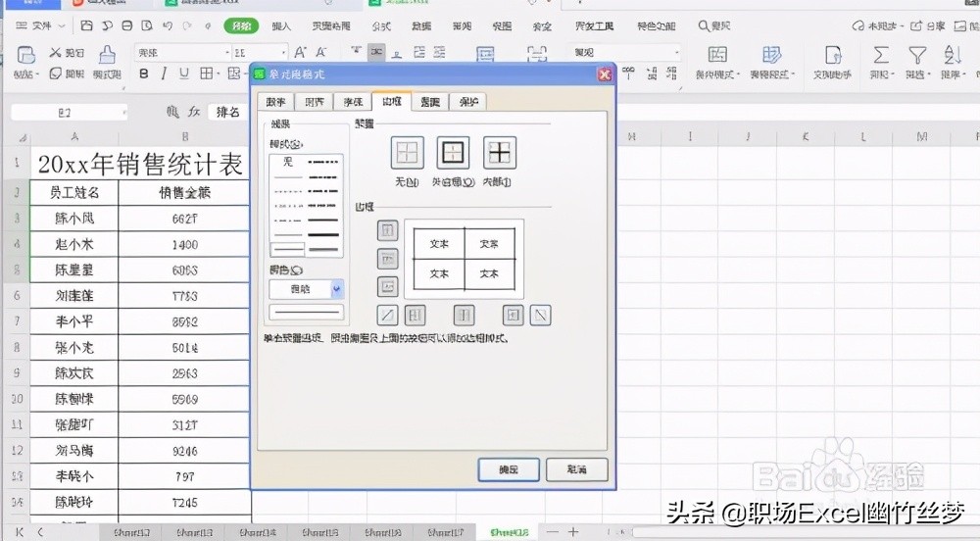The width and height of the screenshot is (980, 541).
Task: Click the 查找 search button in the ribbon
Action: pos(714,26)
